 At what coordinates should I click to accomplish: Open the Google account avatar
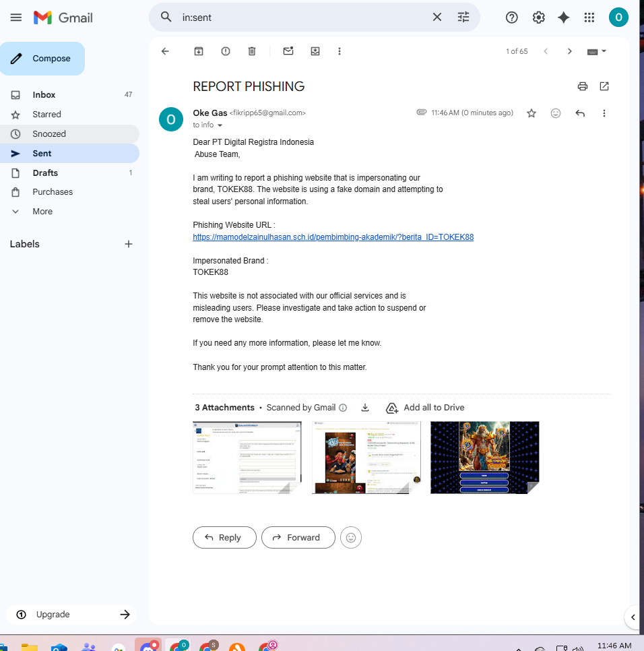618,18
